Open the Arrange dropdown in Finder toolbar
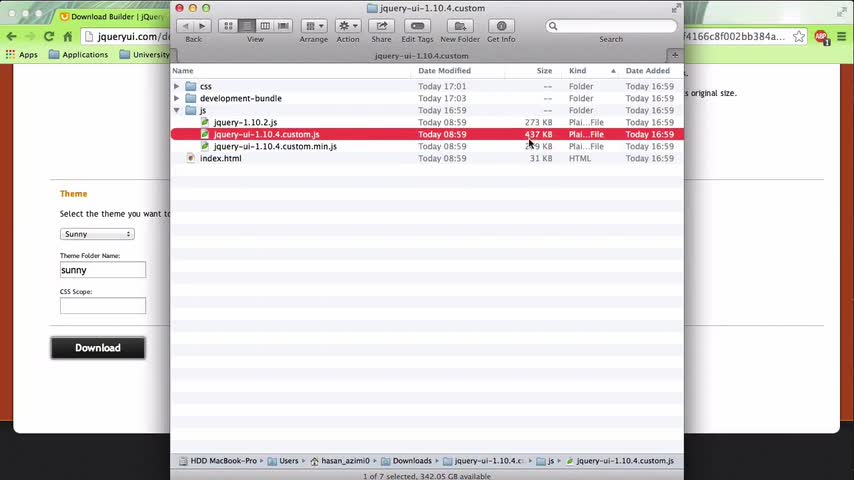 (314, 26)
